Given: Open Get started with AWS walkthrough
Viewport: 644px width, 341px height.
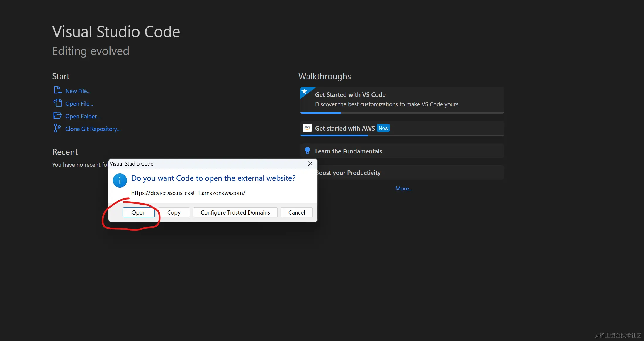Looking at the screenshot, I should pyautogui.click(x=402, y=129).
